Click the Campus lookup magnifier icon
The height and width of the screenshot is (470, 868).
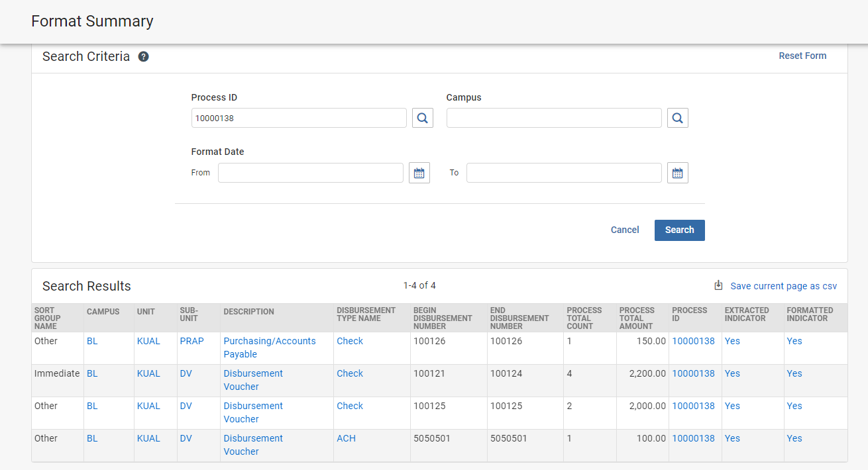click(677, 118)
